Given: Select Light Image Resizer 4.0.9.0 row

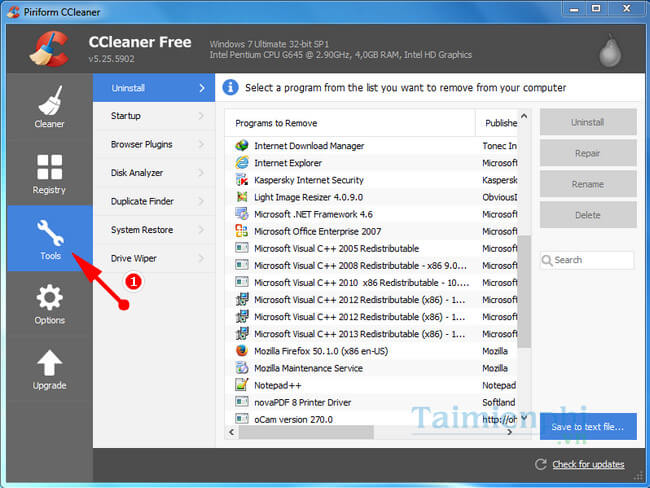Looking at the screenshot, I should pyautogui.click(x=371, y=197).
